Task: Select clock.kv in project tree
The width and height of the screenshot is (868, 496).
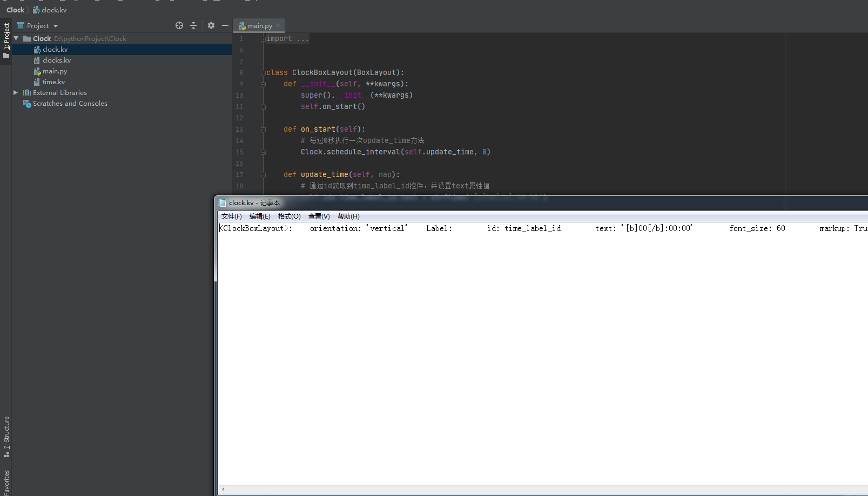Action: (55, 50)
